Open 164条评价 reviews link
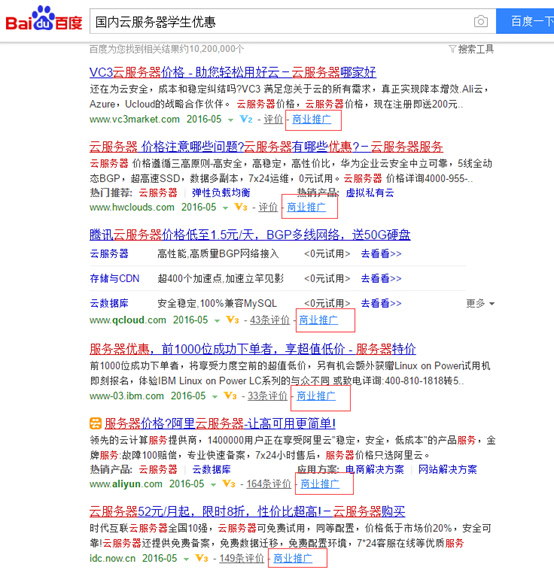Viewport: 554px width, 570px height. click(269, 484)
